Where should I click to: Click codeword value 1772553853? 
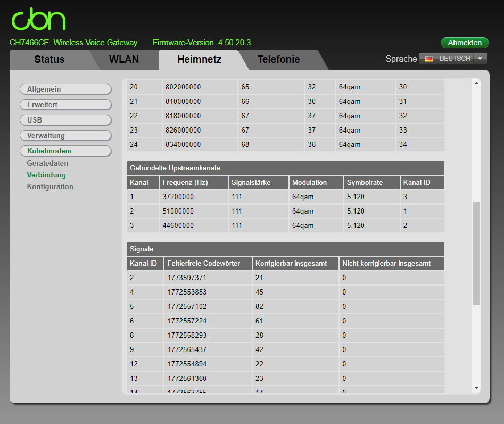point(187,292)
